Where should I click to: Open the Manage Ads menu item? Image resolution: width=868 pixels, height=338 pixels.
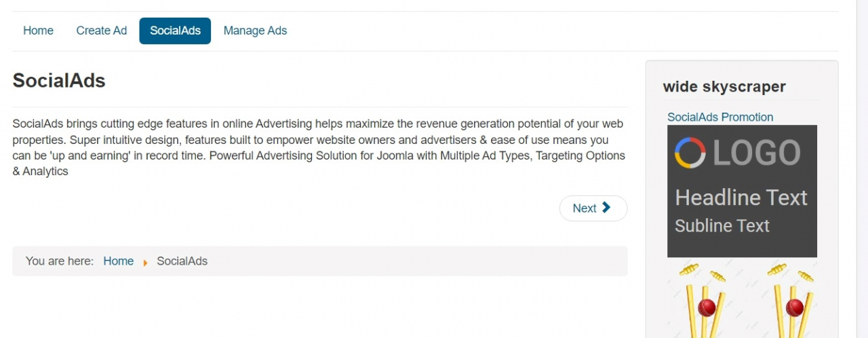[x=255, y=31]
